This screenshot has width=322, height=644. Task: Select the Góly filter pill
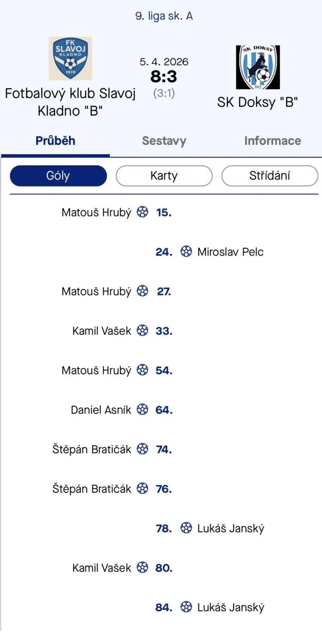point(58,176)
